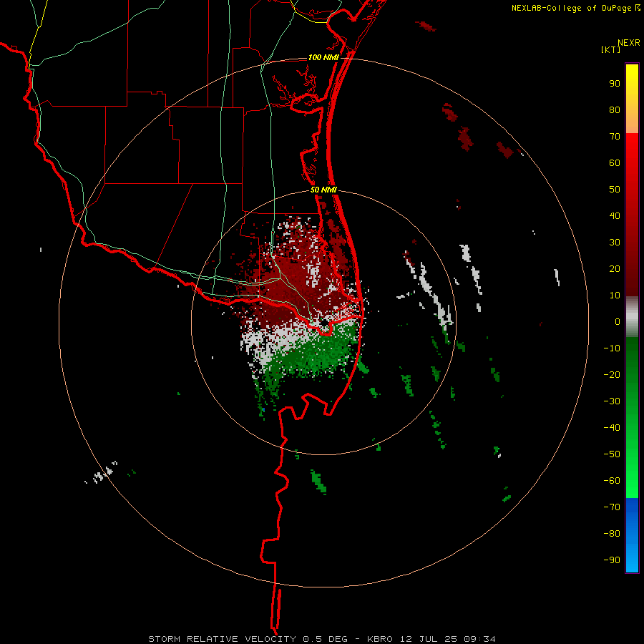
Task: Click the -20 value on velocity scale
Action: tap(612, 374)
